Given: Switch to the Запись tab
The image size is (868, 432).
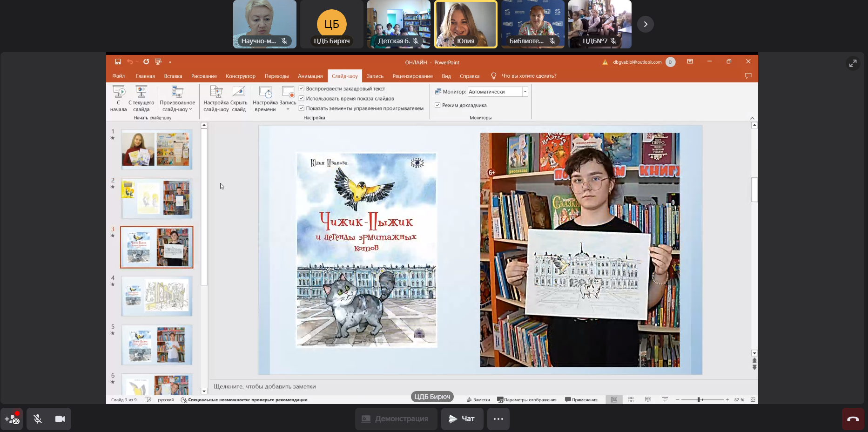Looking at the screenshot, I should pos(375,76).
